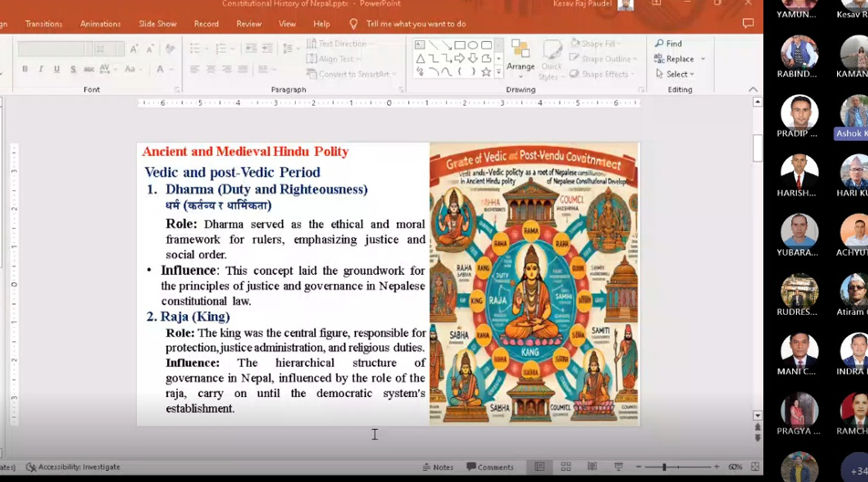Open the Slide Show tab
The height and width of the screenshot is (482, 868).
click(x=158, y=24)
